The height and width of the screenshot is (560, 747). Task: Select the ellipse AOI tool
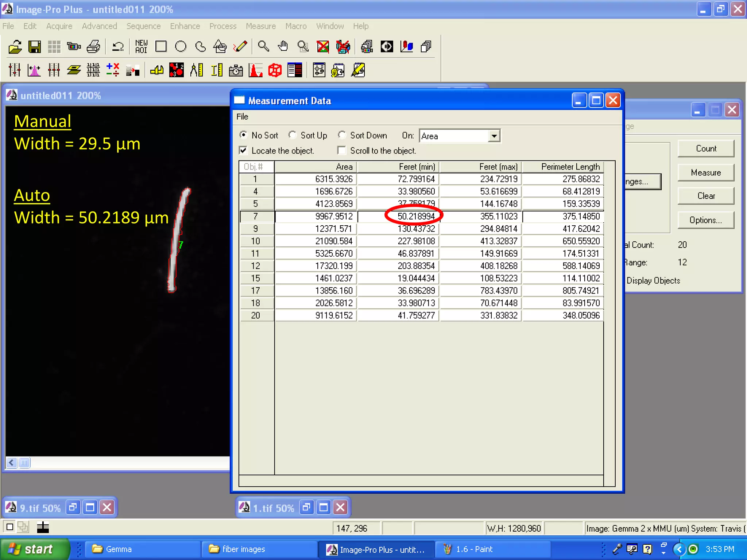pyautogui.click(x=181, y=47)
